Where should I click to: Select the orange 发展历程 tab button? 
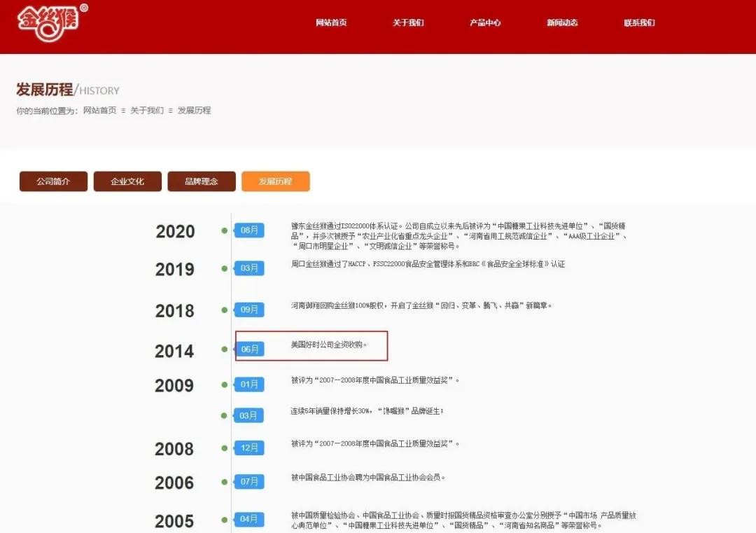(x=275, y=181)
